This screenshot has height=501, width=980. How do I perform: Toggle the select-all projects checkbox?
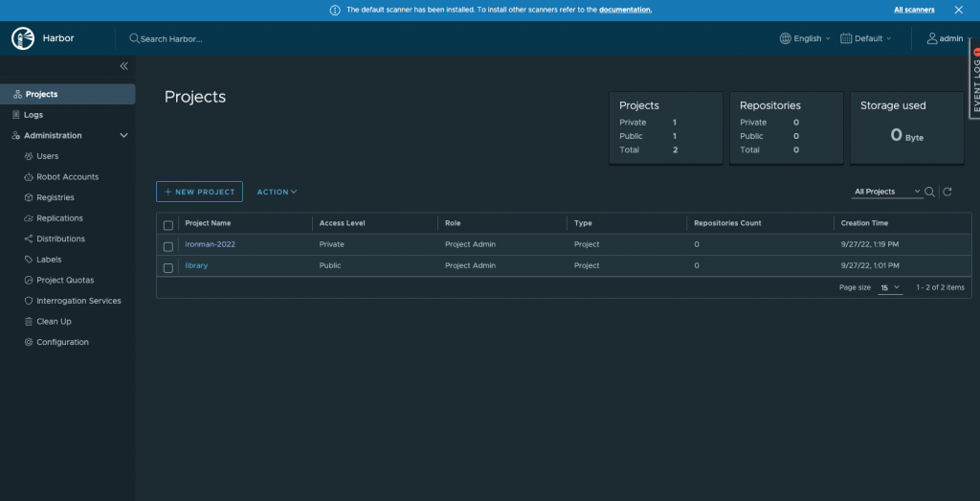168,225
